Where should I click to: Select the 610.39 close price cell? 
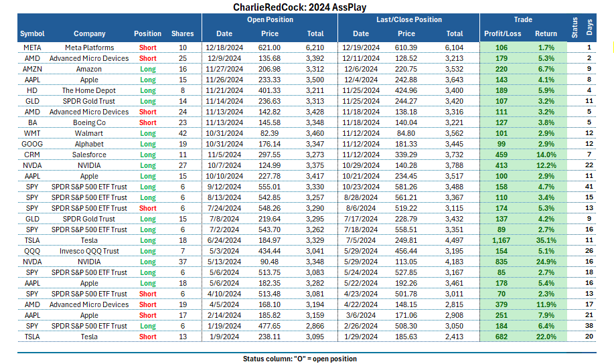406,48
